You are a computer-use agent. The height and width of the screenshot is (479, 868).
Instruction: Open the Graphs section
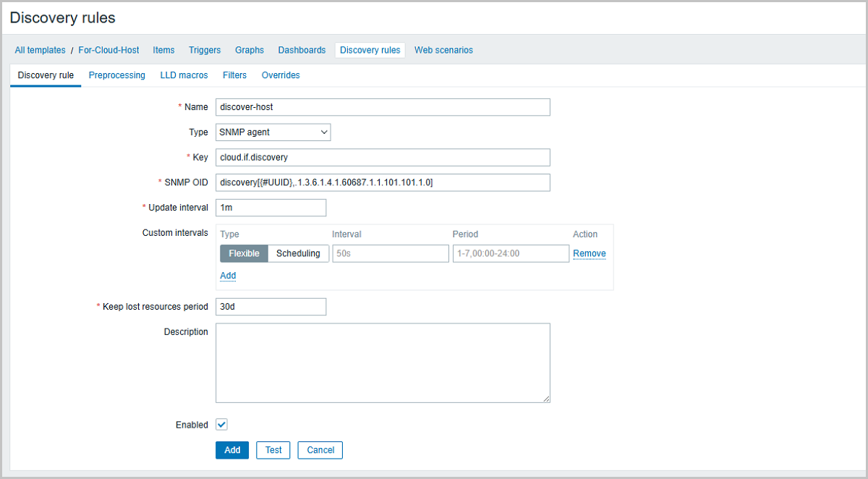249,50
